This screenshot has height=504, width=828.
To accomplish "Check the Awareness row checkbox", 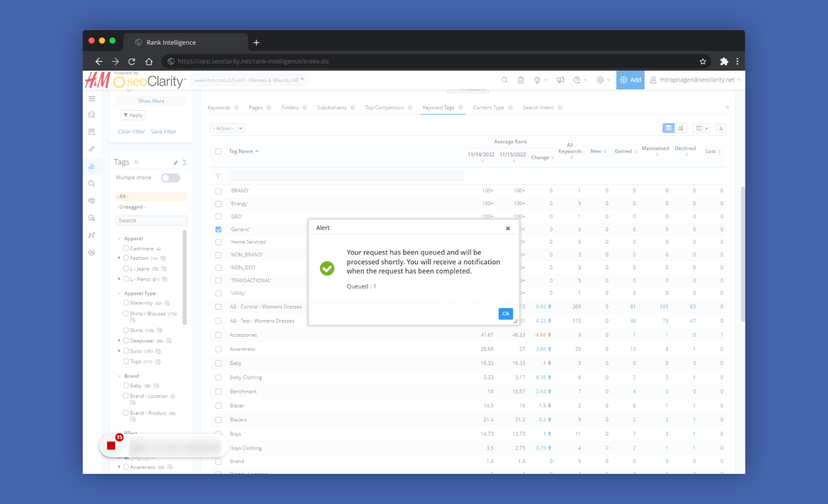I will (x=218, y=349).
